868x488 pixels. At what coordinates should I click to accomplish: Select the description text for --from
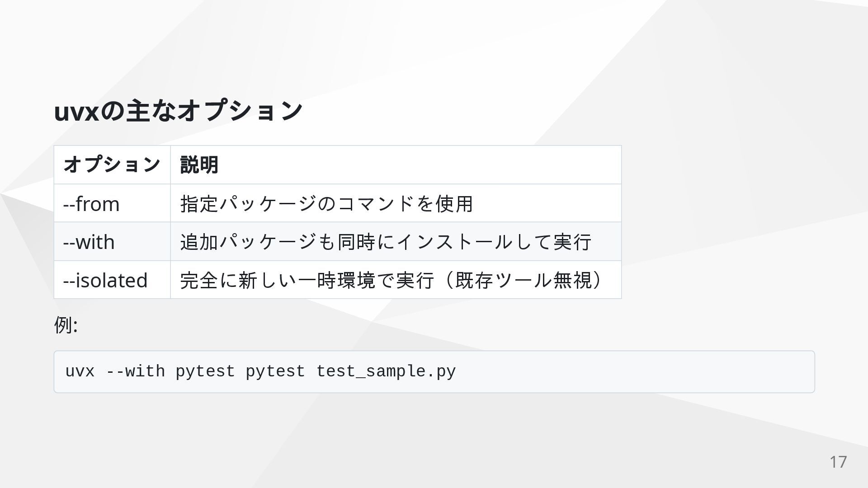pos(326,204)
